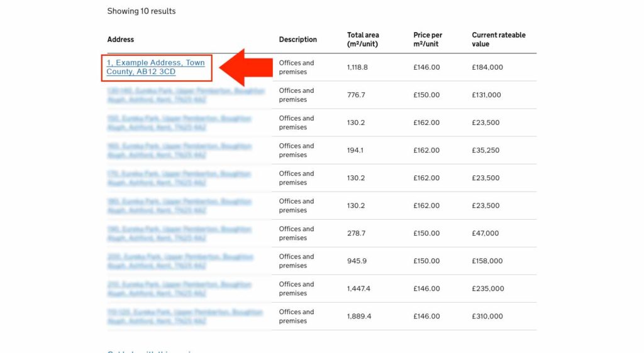Click the £146.00 price in the 1,889.4 row

click(426, 317)
